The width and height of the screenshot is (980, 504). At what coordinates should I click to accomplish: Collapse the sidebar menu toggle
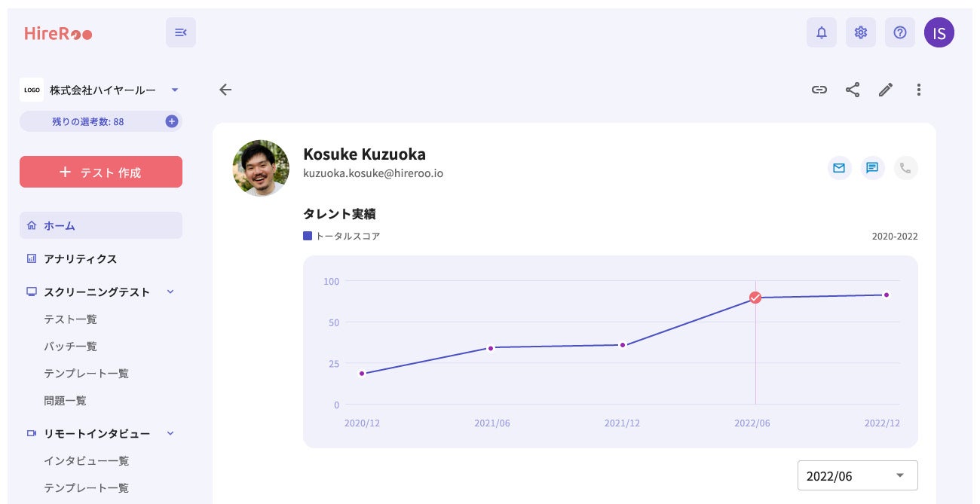pyautogui.click(x=181, y=32)
